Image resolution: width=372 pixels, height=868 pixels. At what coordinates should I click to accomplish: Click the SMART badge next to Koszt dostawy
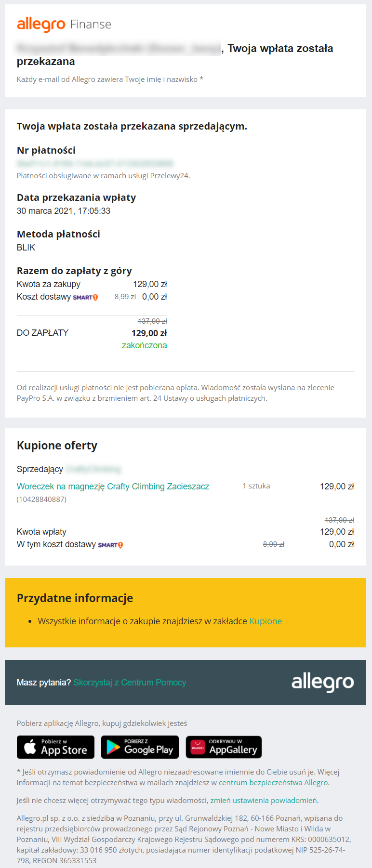pos(85,297)
